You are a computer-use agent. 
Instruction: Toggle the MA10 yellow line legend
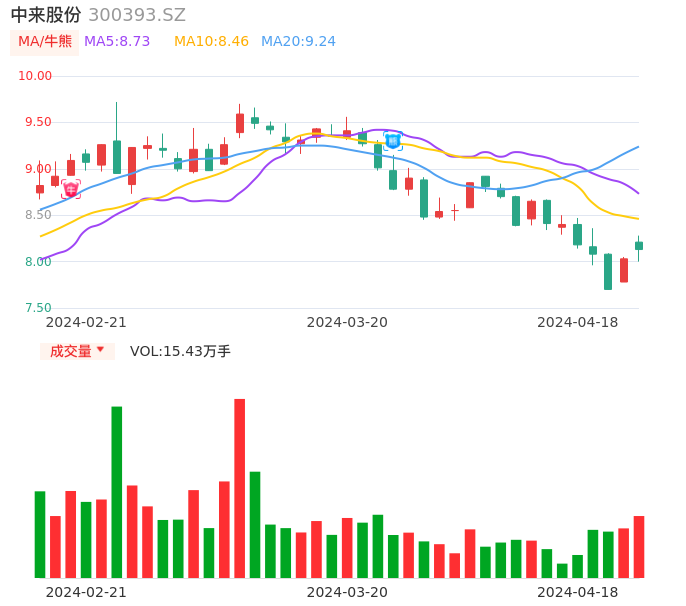(x=211, y=42)
